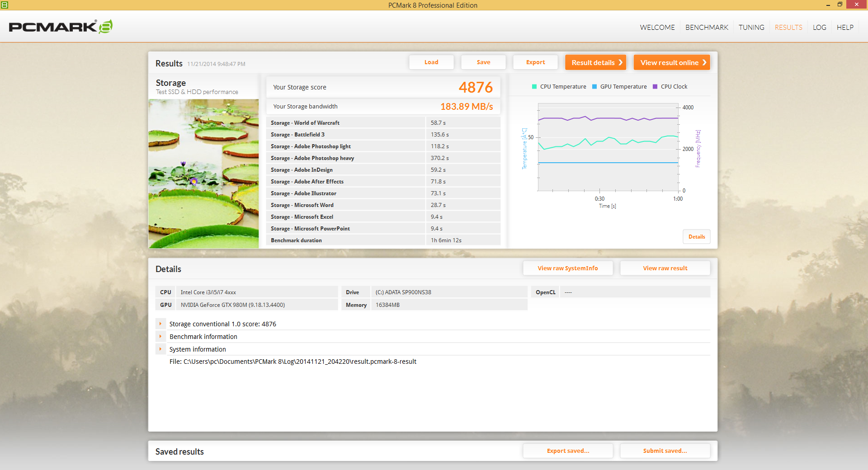Image resolution: width=868 pixels, height=470 pixels.
Task: Click View raw result button
Action: click(665, 268)
